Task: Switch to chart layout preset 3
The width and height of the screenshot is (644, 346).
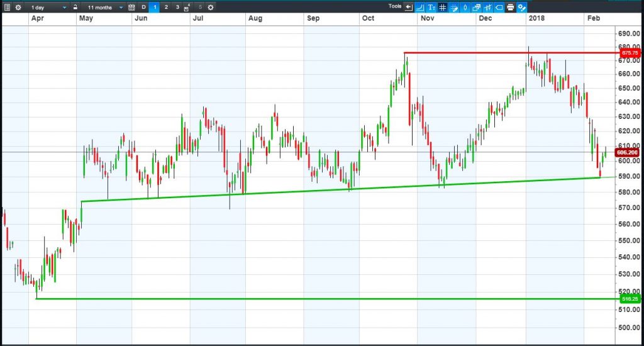Action: tap(177, 7)
